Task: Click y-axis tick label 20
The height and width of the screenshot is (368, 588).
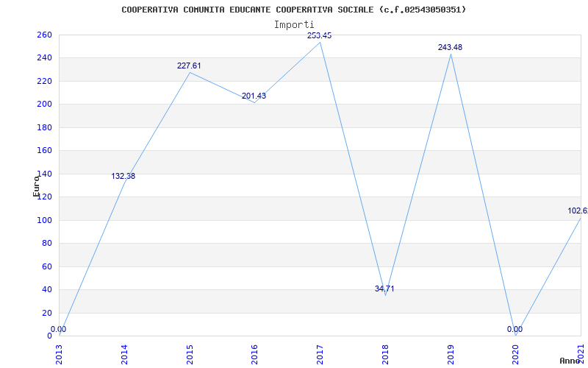Action: pos(46,313)
